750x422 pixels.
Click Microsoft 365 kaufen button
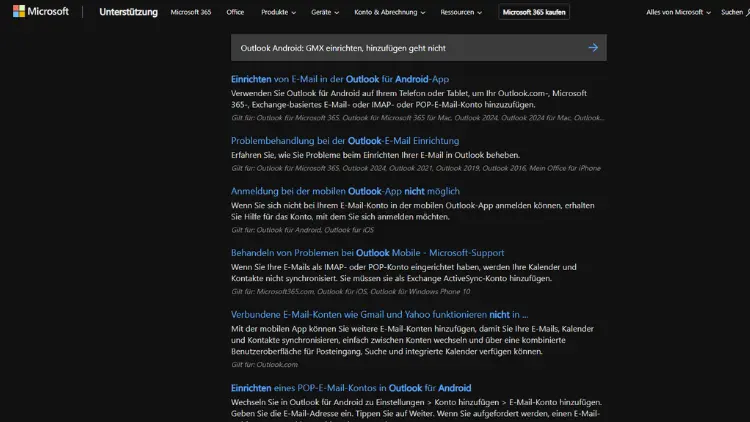coord(534,12)
